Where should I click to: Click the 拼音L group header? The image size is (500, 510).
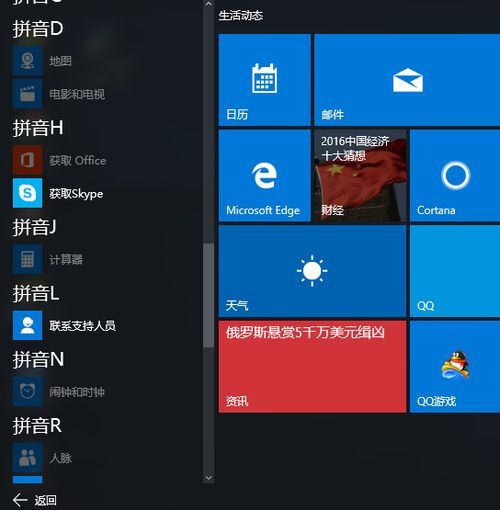coord(36,293)
